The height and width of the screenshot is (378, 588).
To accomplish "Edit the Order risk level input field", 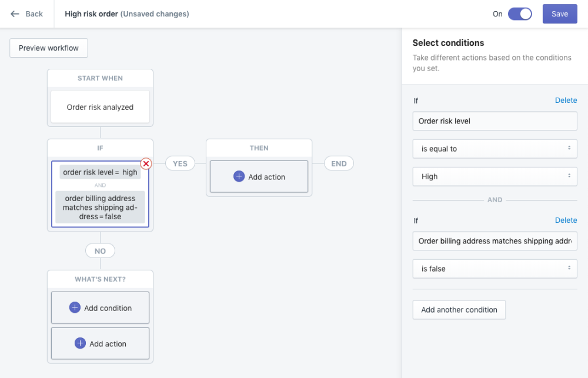I will pos(495,121).
